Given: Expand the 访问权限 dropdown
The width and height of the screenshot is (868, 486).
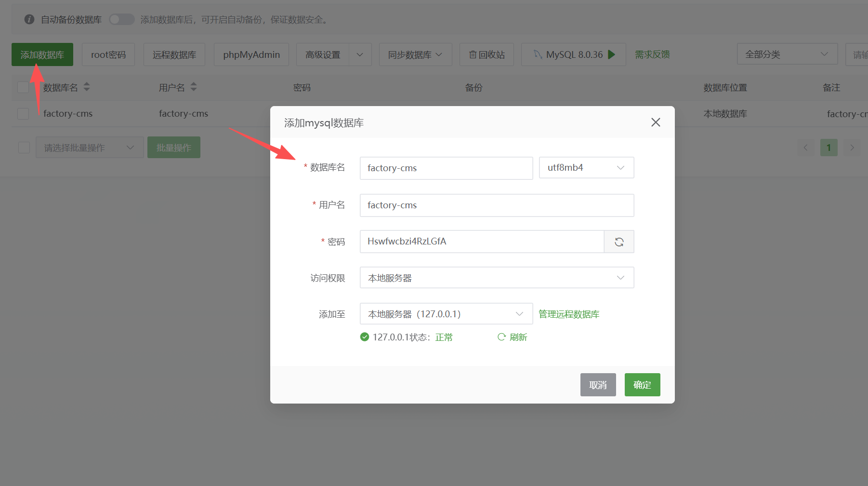Looking at the screenshot, I should pos(497,278).
